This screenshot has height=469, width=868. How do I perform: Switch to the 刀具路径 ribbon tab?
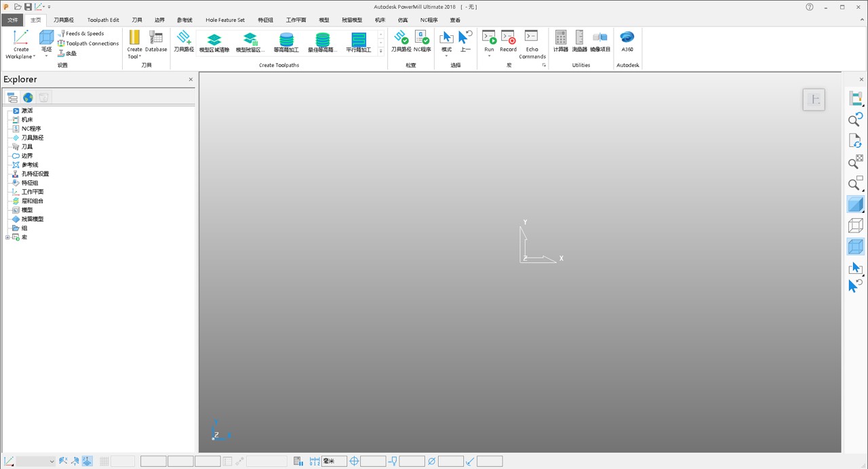64,20
